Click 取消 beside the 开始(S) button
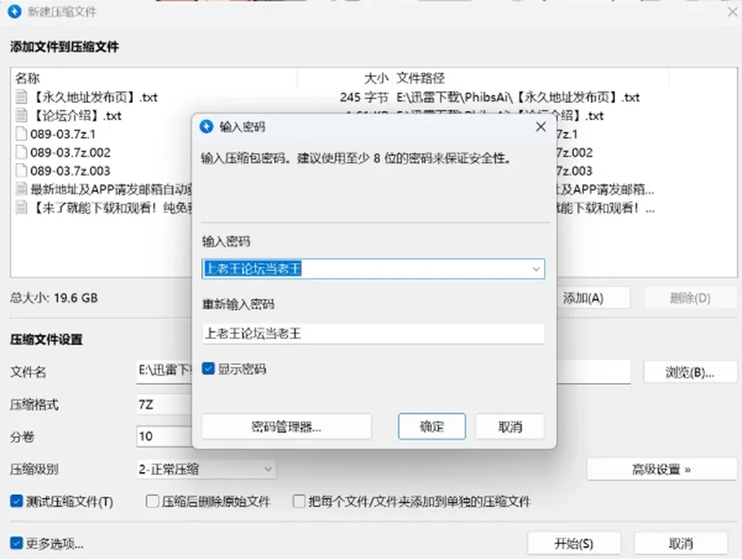This screenshot has height=560, width=742. click(x=680, y=544)
